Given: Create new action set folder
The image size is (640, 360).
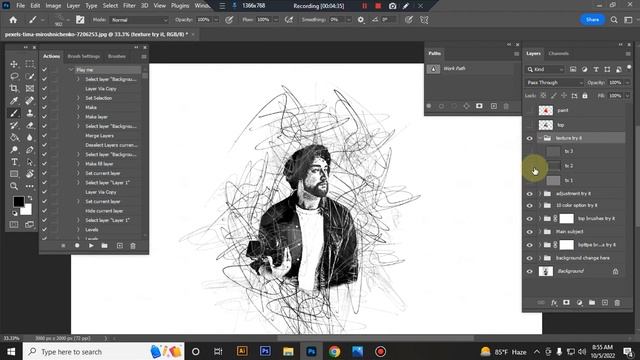Looking at the screenshot, I should point(104,246).
